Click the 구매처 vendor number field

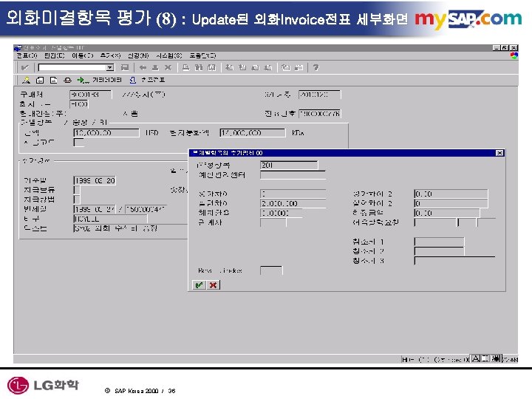(x=90, y=95)
